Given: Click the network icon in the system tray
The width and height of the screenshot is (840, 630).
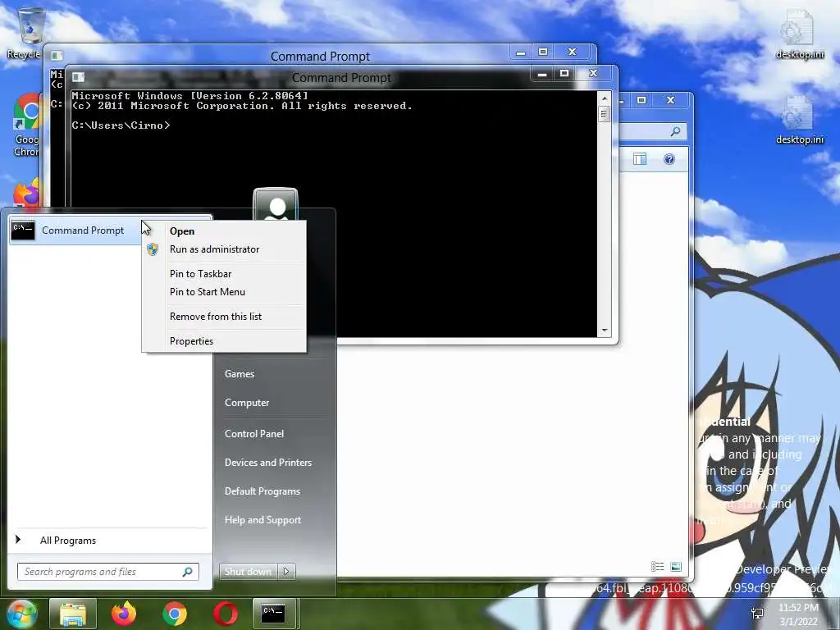Looking at the screenshot, I should [757, 614].
